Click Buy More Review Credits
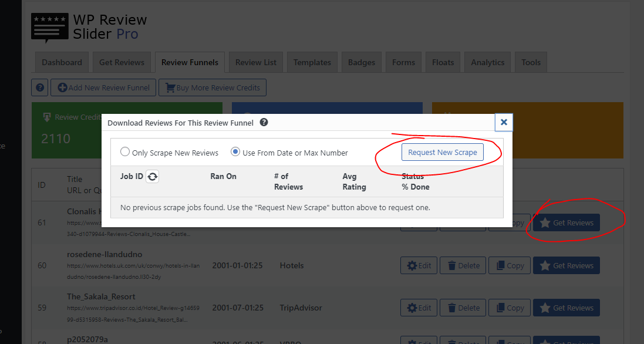The width and height of the screenshot is (644, 344). 213,87
